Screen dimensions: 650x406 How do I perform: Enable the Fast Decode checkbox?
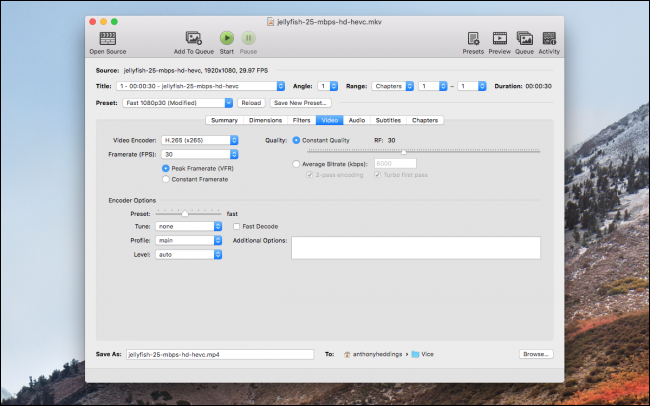[x=236, y=226]
